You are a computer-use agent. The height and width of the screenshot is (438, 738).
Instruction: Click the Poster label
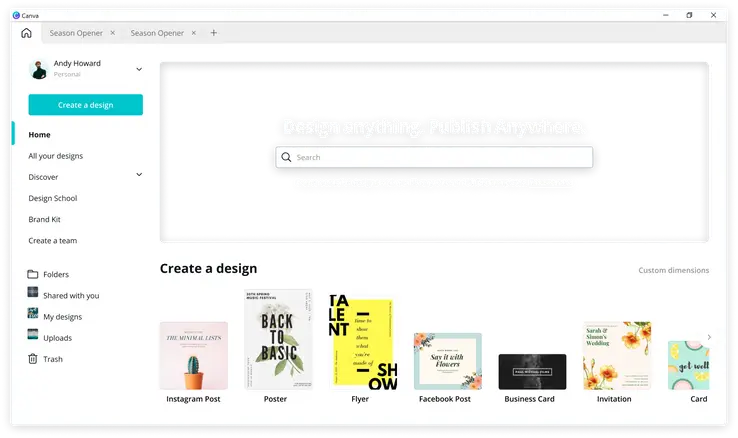click(x=275, y=399)
